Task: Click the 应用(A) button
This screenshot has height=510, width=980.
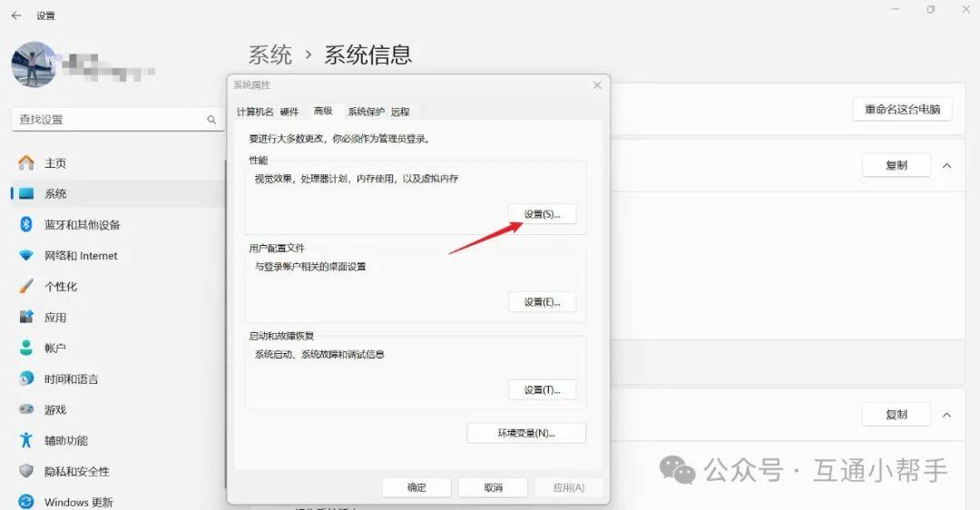Action: (x=569, y=487)
